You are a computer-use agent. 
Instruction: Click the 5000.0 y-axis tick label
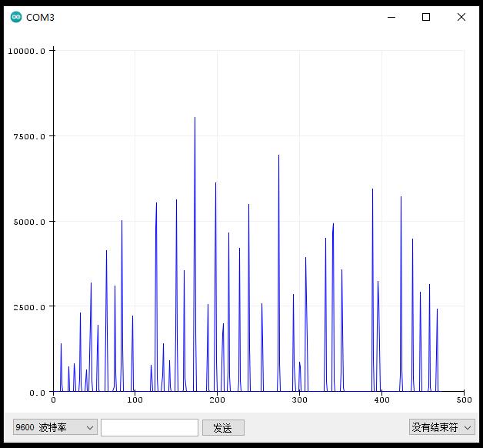(30, 222)
